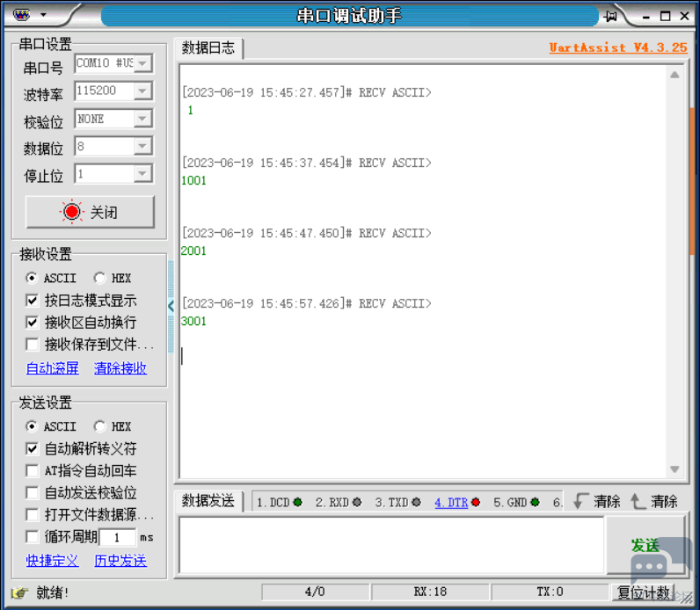Click the 就绪 status hand icon
This screenshot has width=700, height=610.
click(19, 593)
